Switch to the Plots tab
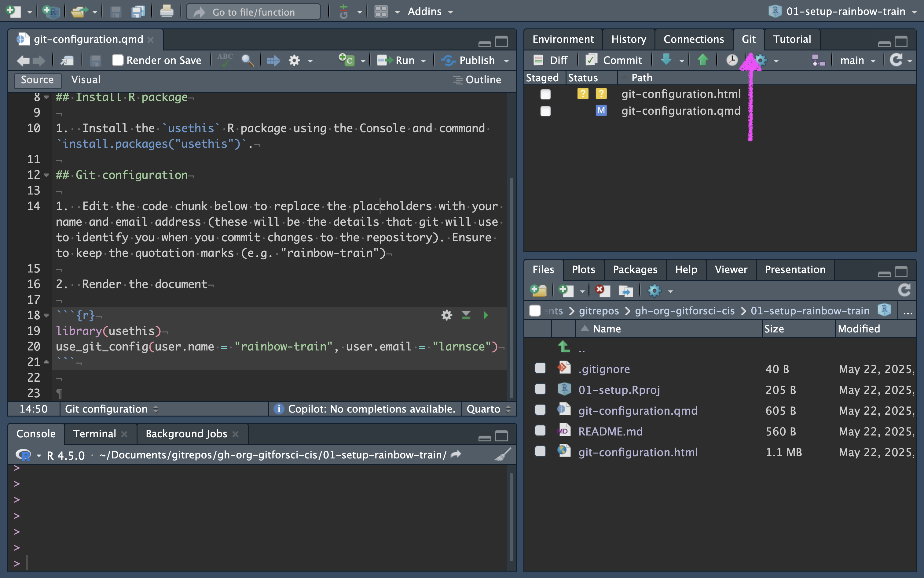This screenshot has height=578, width=924. (583, 269)
